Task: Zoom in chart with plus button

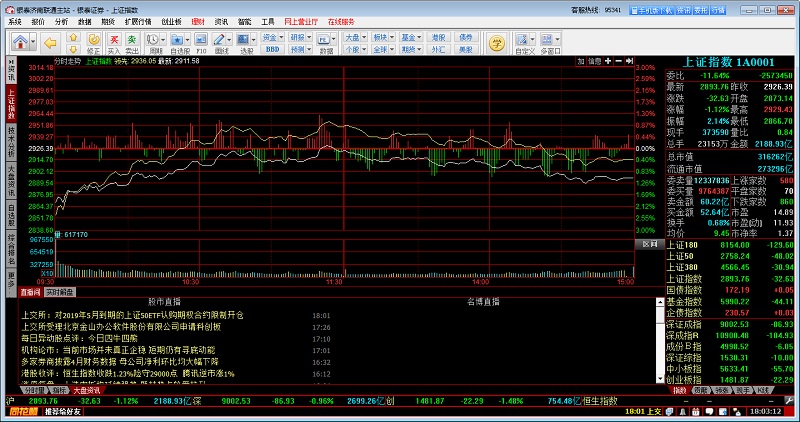Action: [610, 61]
